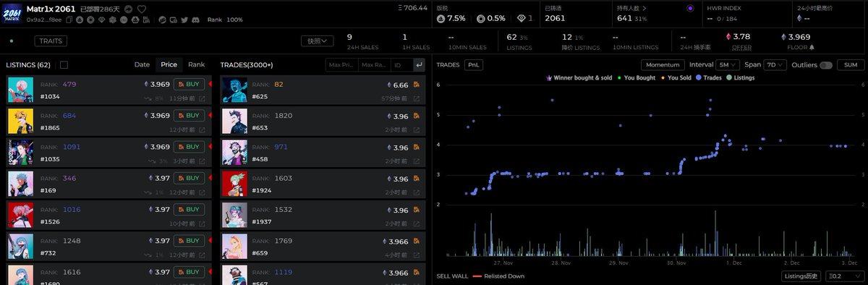Click the red marker beside listing #1034
Viewport: 868px width, 285px height.
(210, 84)
